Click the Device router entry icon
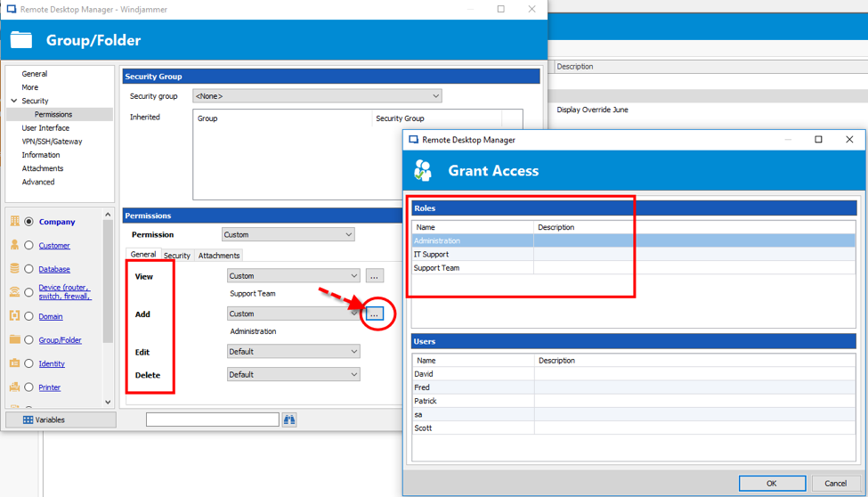 pyautogui.click(x=14, y=291)
